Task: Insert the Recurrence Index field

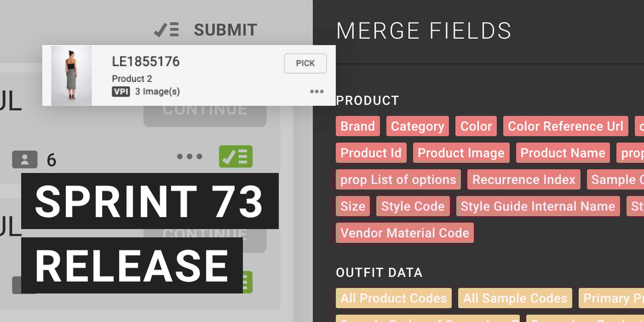Action: (524, 180)
